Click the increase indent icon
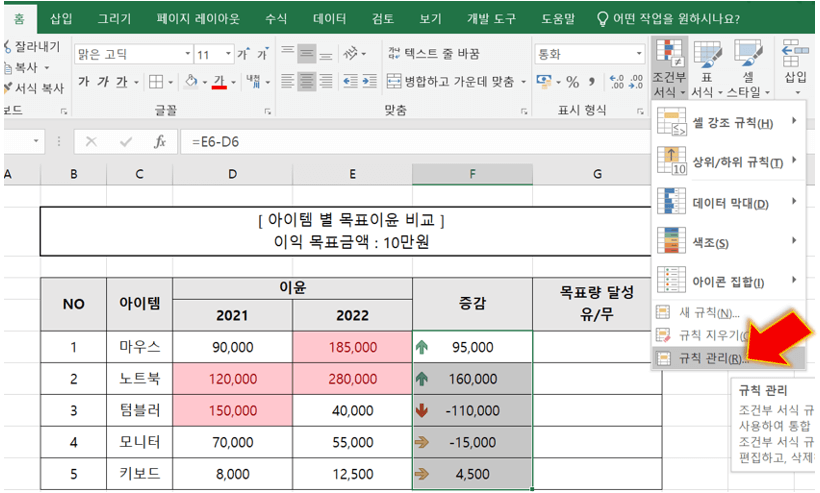Image resolution: width=820 pixels, height=493 pixels. 369,81
